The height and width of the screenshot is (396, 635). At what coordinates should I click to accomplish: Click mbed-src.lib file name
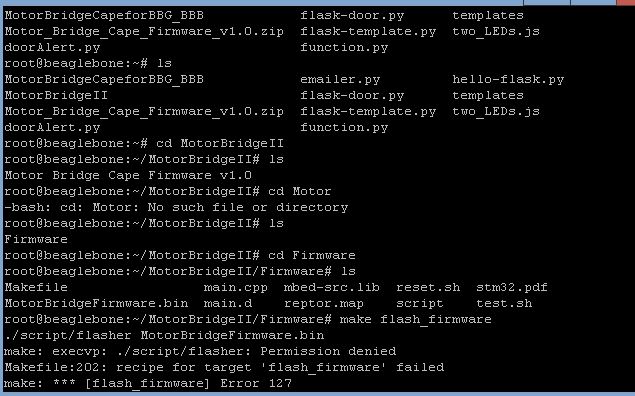pyautogui.click(x=332, y=287)
